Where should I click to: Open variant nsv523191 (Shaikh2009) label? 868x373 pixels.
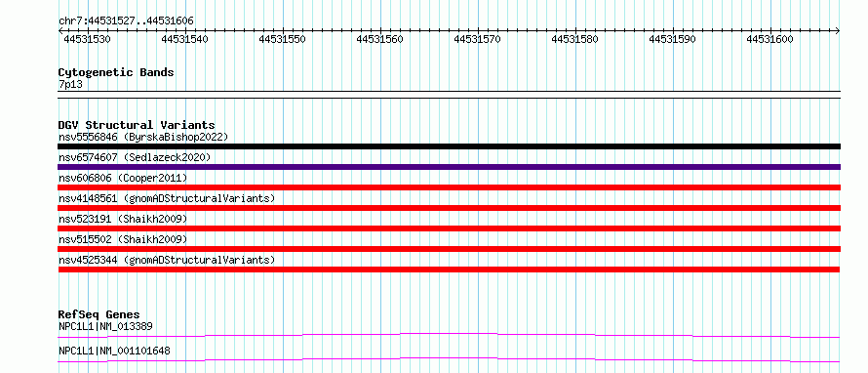[123, 219]
